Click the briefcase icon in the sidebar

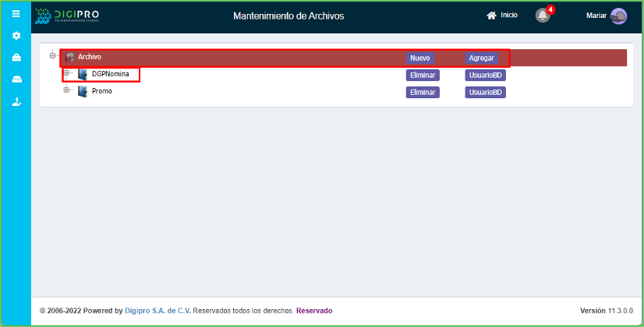(x=16, y=58)
